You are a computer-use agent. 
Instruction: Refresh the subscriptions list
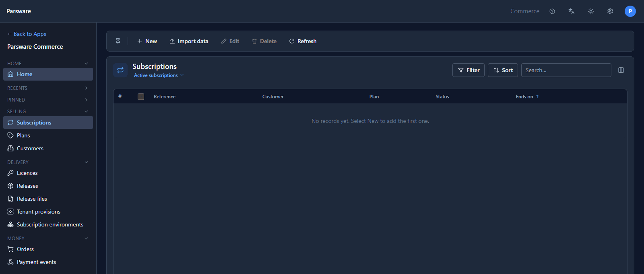(303, 41)
